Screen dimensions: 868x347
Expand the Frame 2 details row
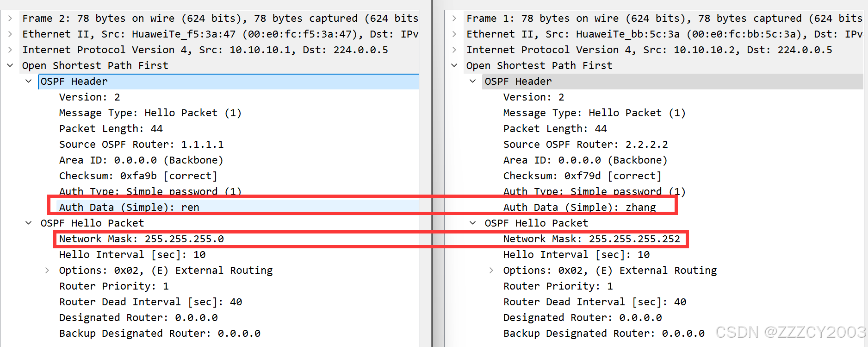10,19
